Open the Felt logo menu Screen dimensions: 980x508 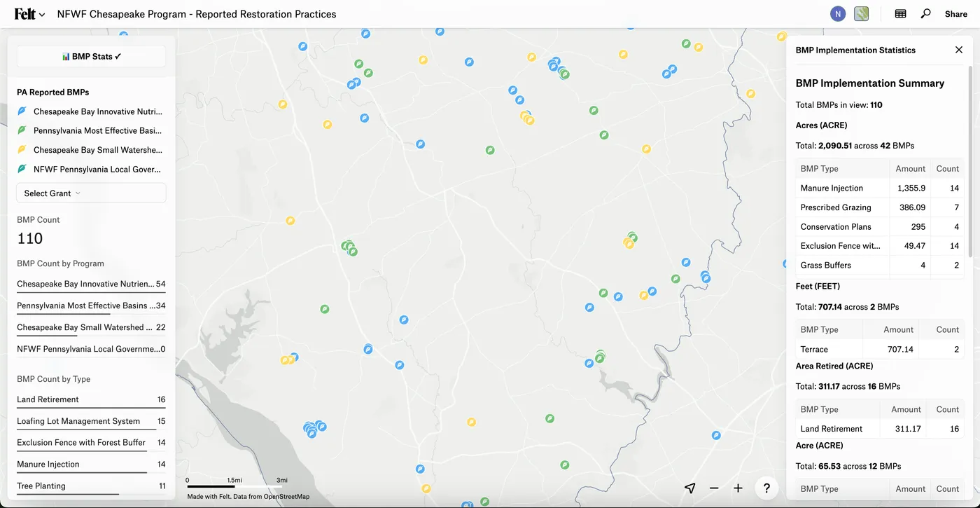[x=29, y=14]
